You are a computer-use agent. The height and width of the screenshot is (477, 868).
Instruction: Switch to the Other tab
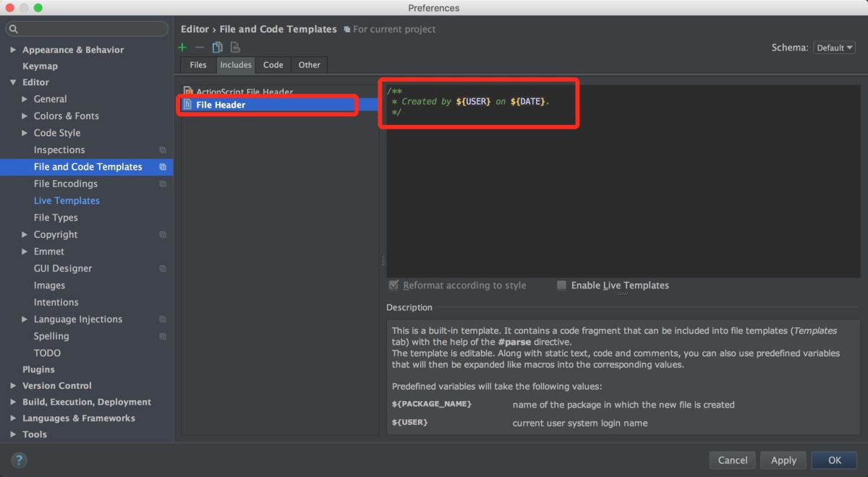click(310, 65)
